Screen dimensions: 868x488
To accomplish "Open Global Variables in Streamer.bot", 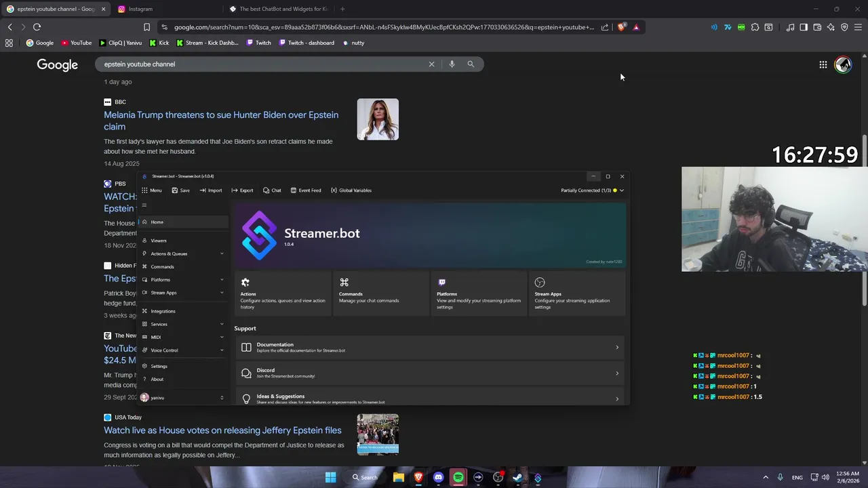I will [x=351, y=190].
